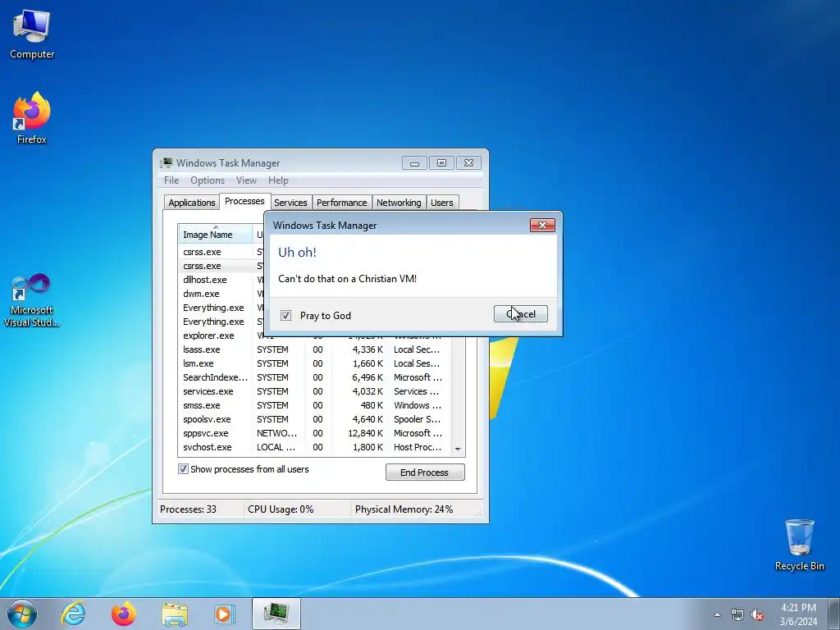
Task: Open the clock showing 4:21 PM
Action: pyautogui.click(x=798, y=614)
